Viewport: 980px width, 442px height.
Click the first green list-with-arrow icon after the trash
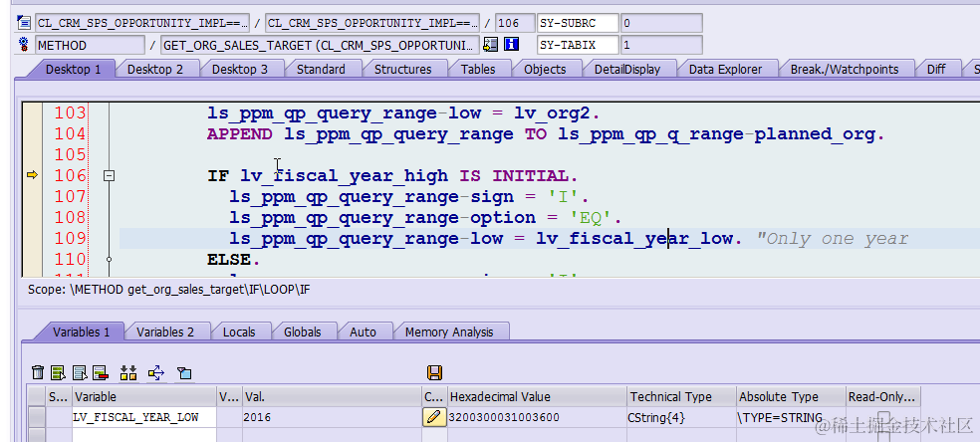click(58, 372)
